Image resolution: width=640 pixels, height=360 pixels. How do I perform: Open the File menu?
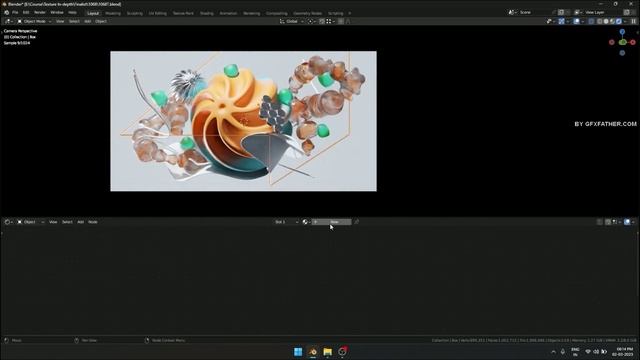pos(15,13)
